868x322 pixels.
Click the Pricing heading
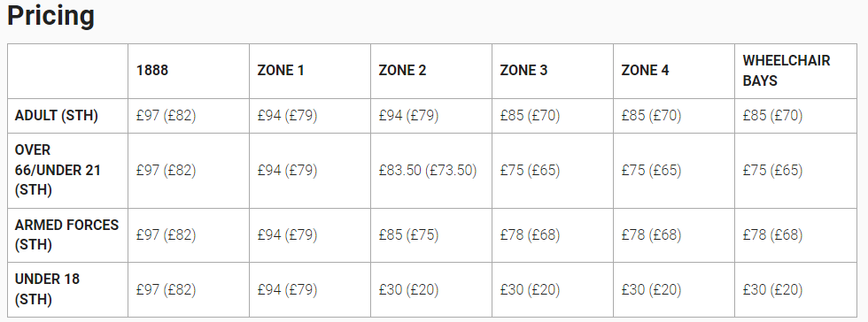click(x=51, y=17)
